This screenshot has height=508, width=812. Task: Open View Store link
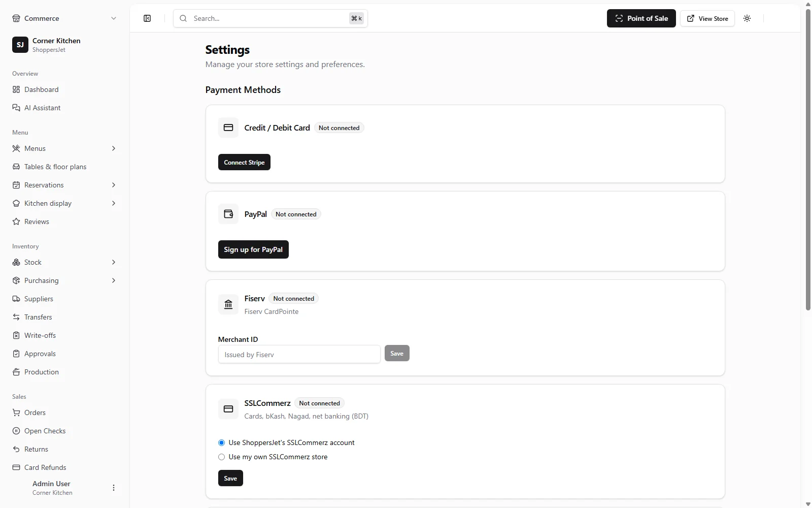point(707,18)
